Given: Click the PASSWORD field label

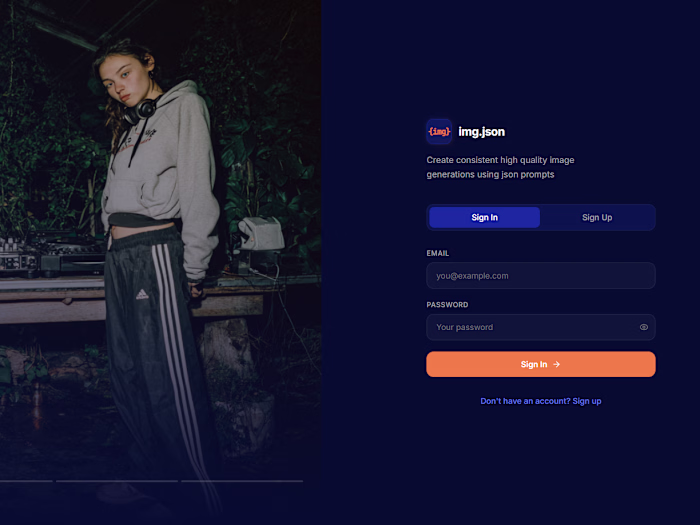Looking at the screenshot, I should (447, 305).
